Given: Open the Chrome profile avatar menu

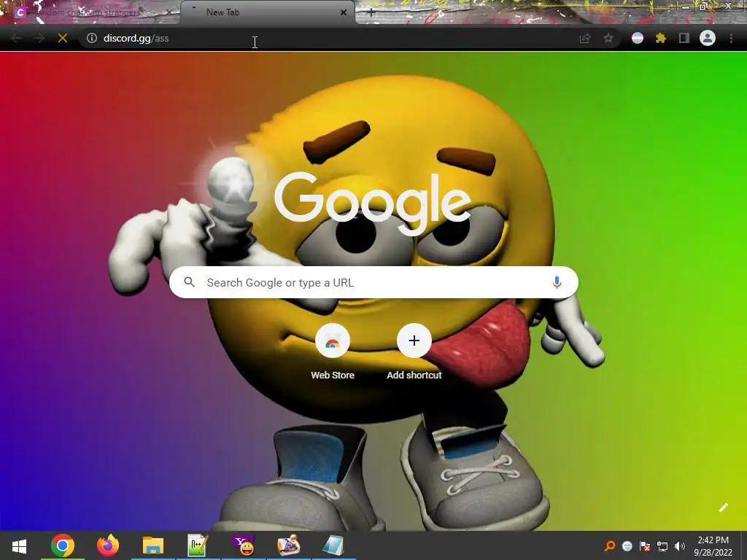Looking at the screenshot, I should (x=708, y=38).
